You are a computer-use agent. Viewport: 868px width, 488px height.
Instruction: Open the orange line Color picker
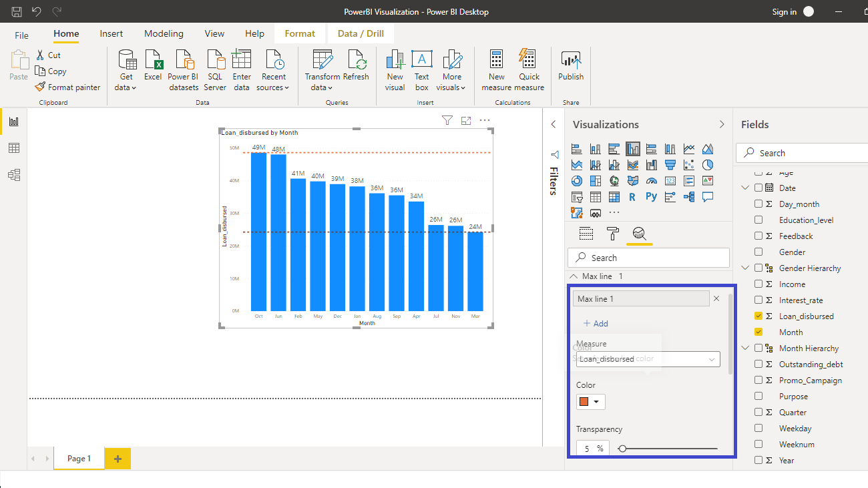coord(590,402)
